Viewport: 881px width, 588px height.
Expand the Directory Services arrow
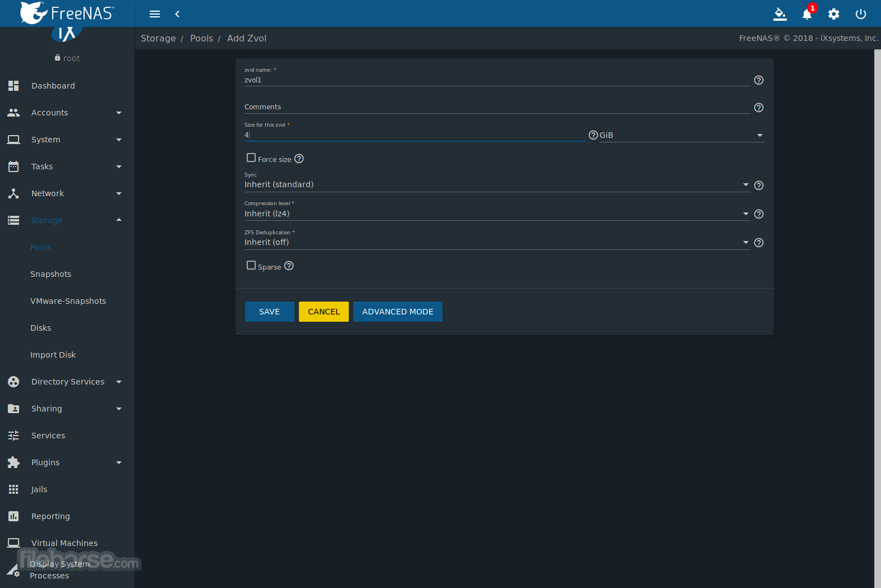tap(119, 382)
